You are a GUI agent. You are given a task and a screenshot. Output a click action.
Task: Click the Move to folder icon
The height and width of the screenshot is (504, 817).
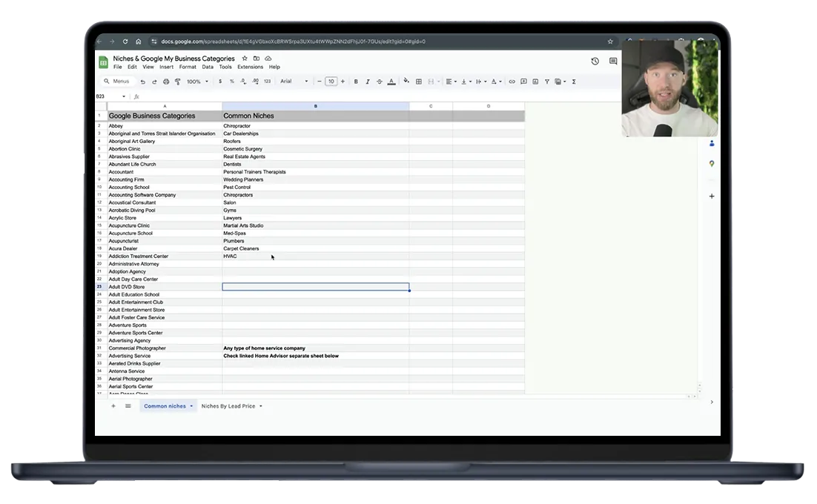click(x=257, y=59)
